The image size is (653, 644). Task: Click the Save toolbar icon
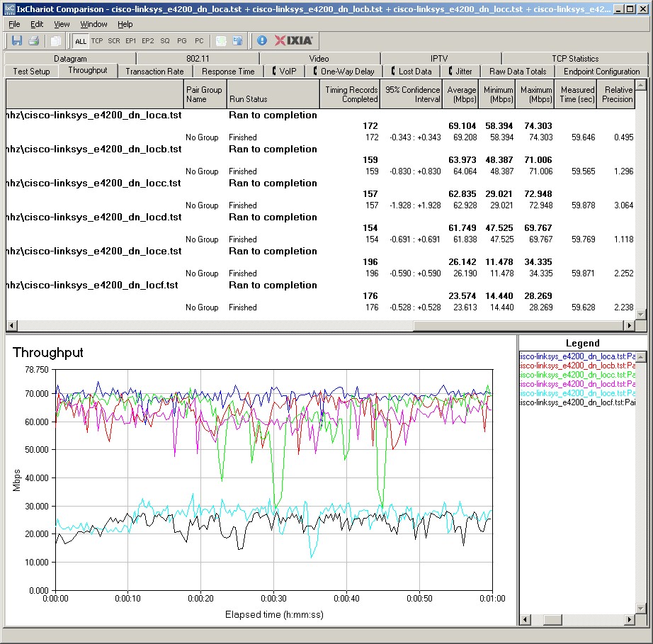point(17,41)
